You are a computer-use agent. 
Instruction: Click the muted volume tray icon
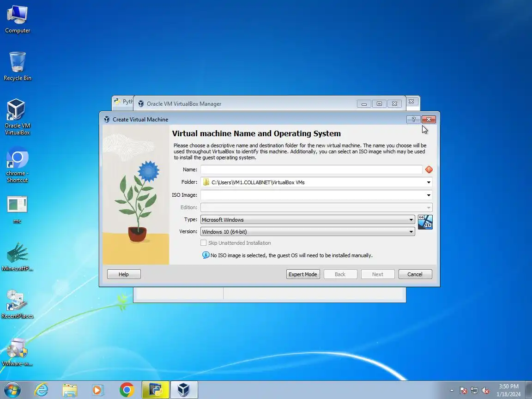point(485,391)
